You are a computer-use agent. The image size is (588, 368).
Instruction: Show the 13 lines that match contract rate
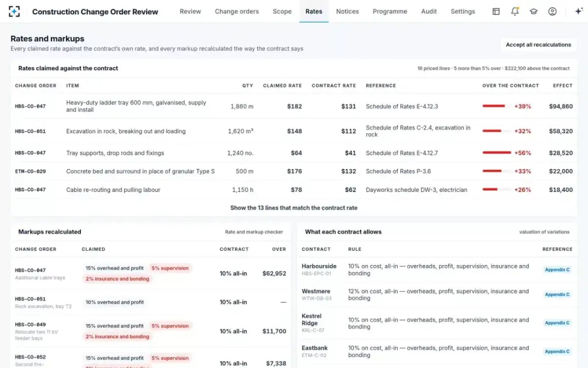(x=294, y=208)
